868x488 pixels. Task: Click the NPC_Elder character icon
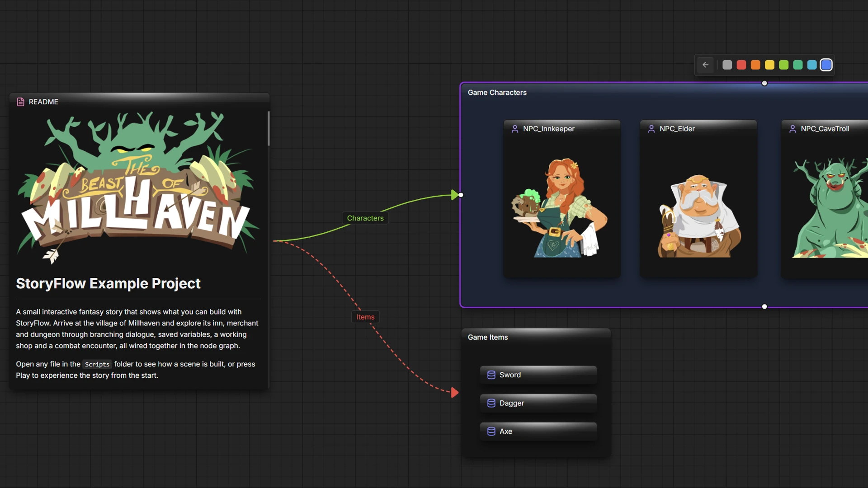pos(651,129)
